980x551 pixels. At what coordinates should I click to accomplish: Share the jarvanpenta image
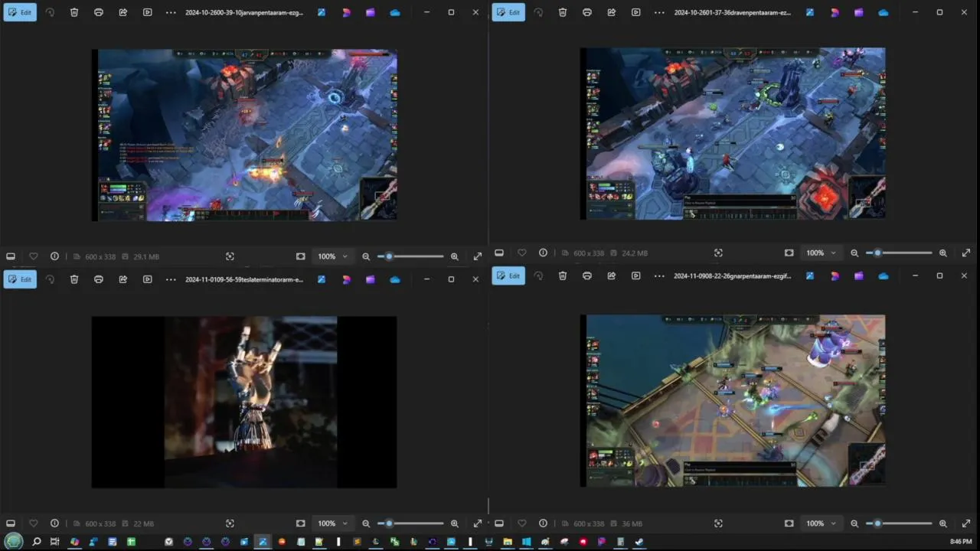click(123, 12)
